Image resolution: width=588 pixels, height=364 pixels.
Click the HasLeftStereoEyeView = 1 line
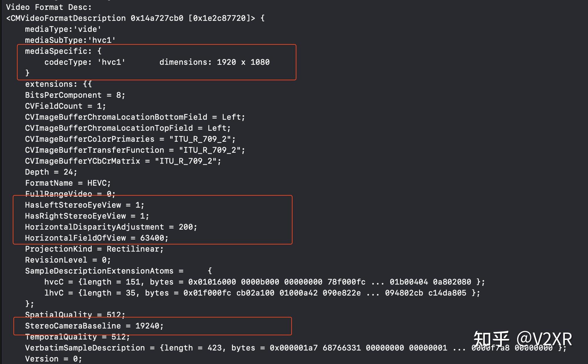pyautogui.click(x=85, y=205)
